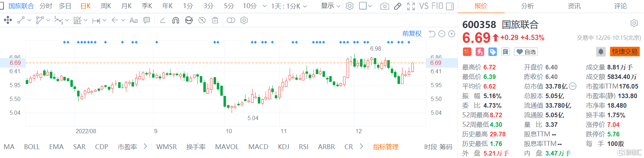
Task: Select the 年K yearly candlestick tab
Action: tap(167, 6)
